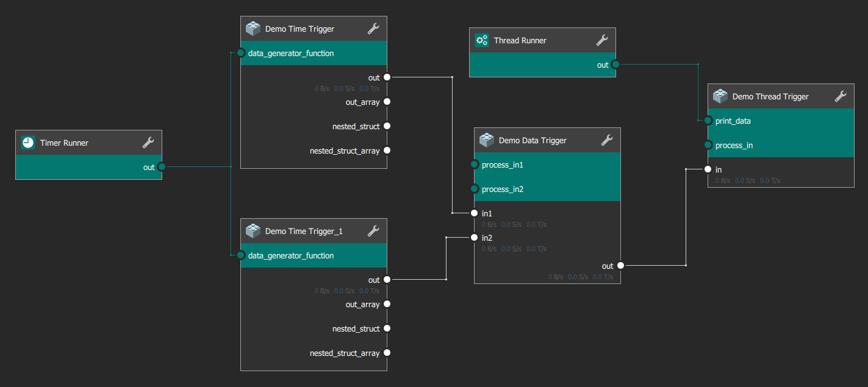The height and width of the screenshot is (387, 868).
Task: Select the print_data runner port
Action: (x=708, y=121)
